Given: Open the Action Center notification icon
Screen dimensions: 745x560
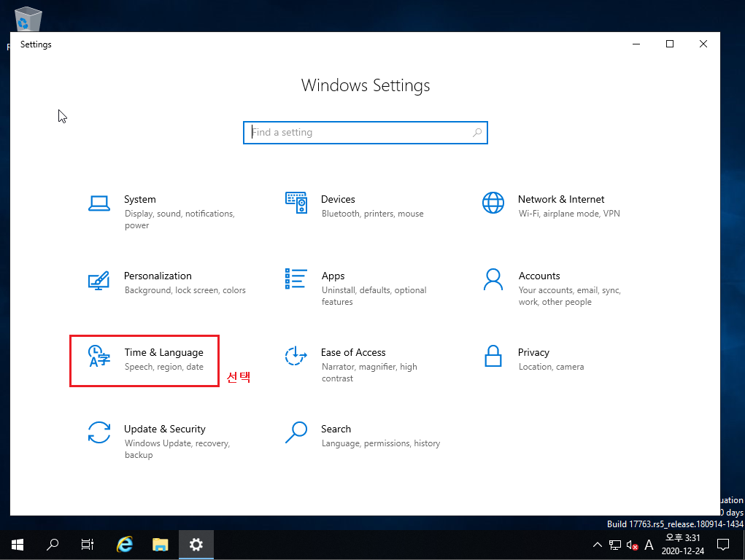Looking at the screenshot, I should click(x=722, y=545).
